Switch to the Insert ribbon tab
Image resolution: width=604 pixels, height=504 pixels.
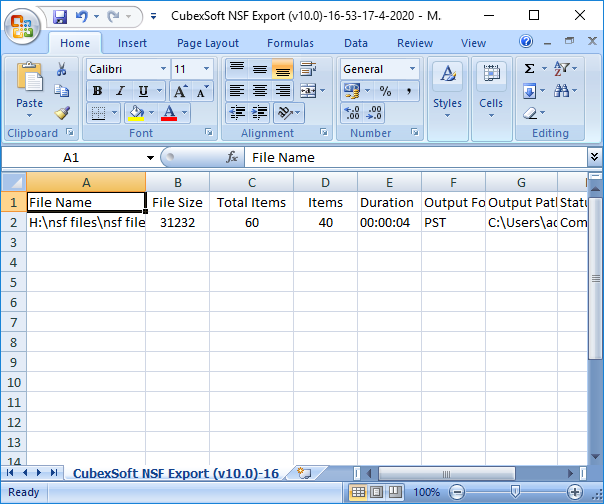[132, 43]
